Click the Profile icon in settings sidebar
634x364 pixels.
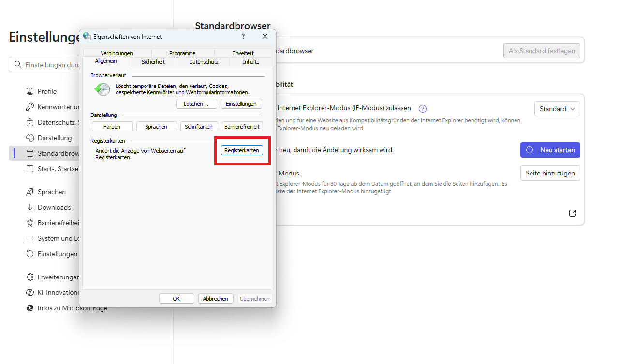[29, 91]
